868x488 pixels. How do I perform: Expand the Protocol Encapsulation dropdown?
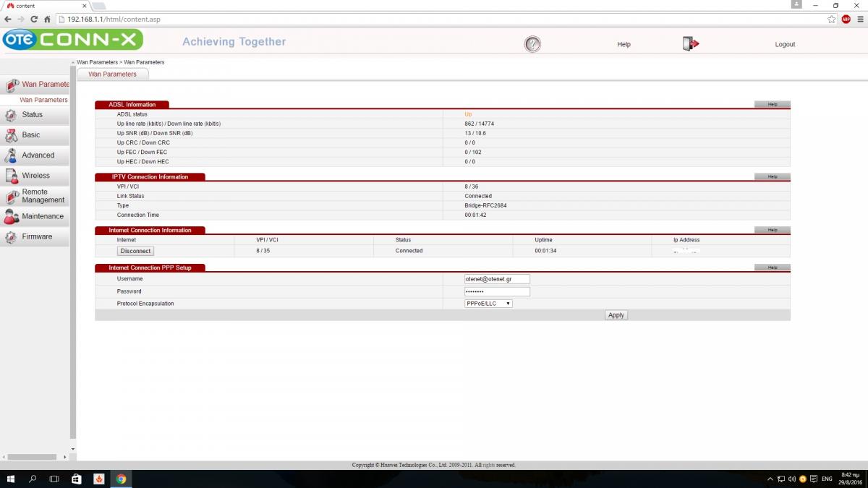488,304
